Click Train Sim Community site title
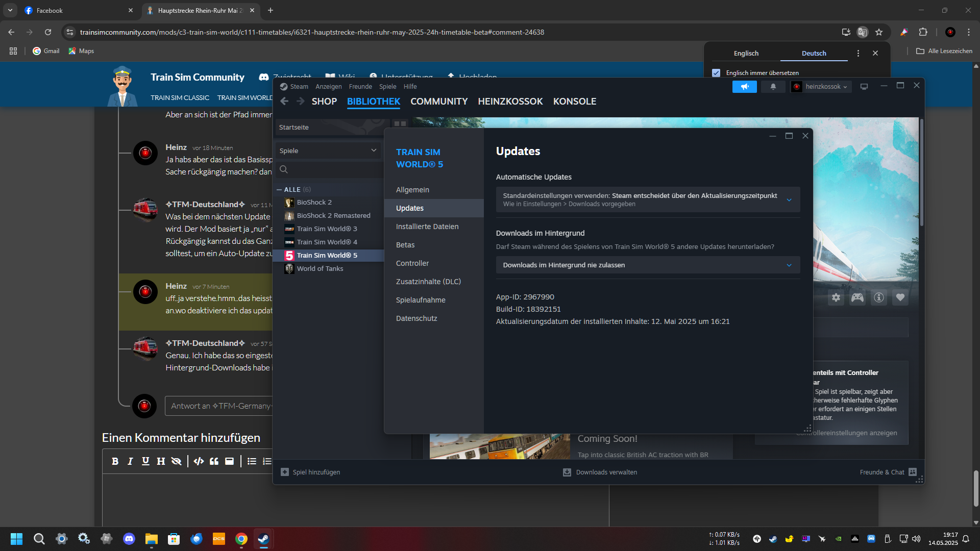This screenshot has width=980, height=551. (198, 77)
